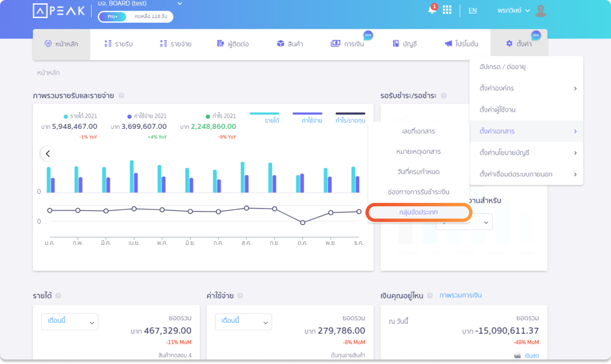Click the บัญชี book icon
611x364 pixels.
395,44
